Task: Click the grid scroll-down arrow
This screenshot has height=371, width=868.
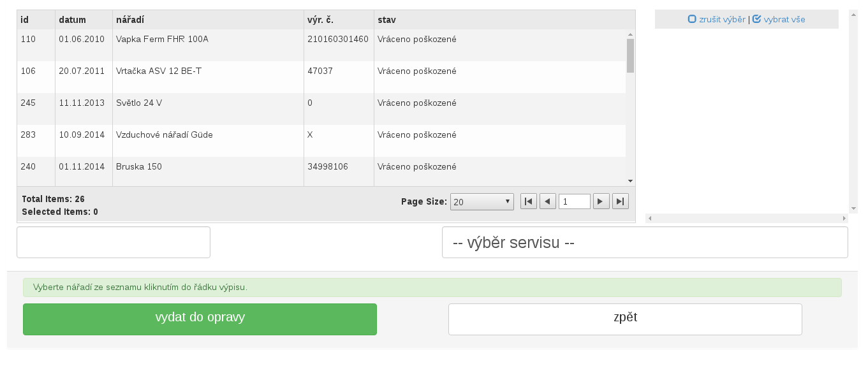Action: tap(630, 181)
